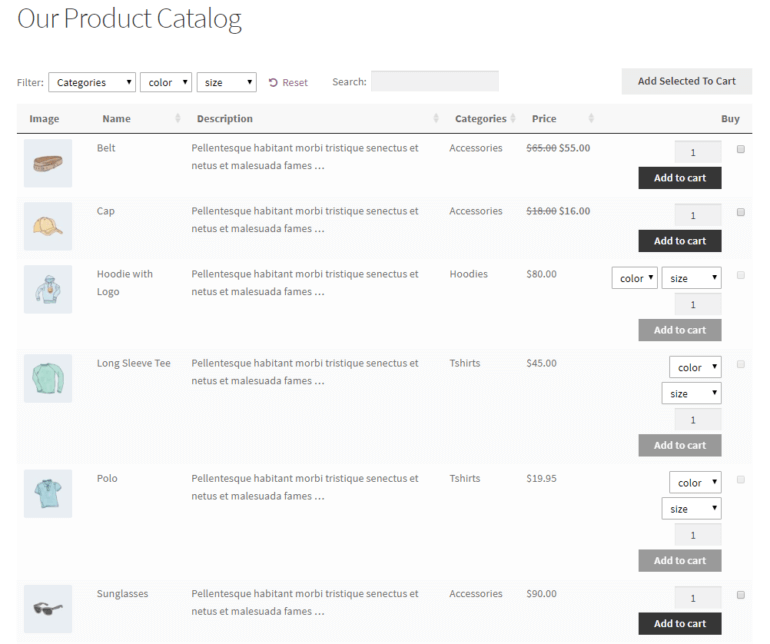770x644 pixels.
Task: Choose size for Hoodie with Logo
Action: [x=691, y=278]
